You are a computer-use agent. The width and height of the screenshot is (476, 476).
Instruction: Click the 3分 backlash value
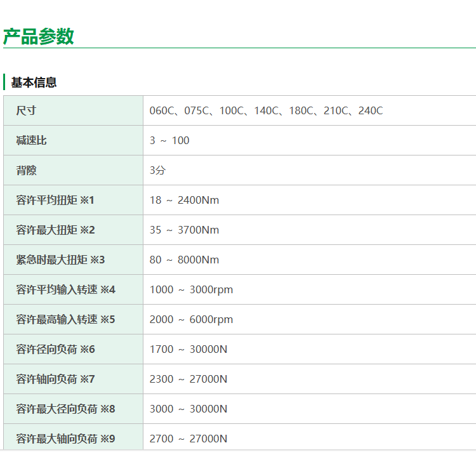coord(157,170)
